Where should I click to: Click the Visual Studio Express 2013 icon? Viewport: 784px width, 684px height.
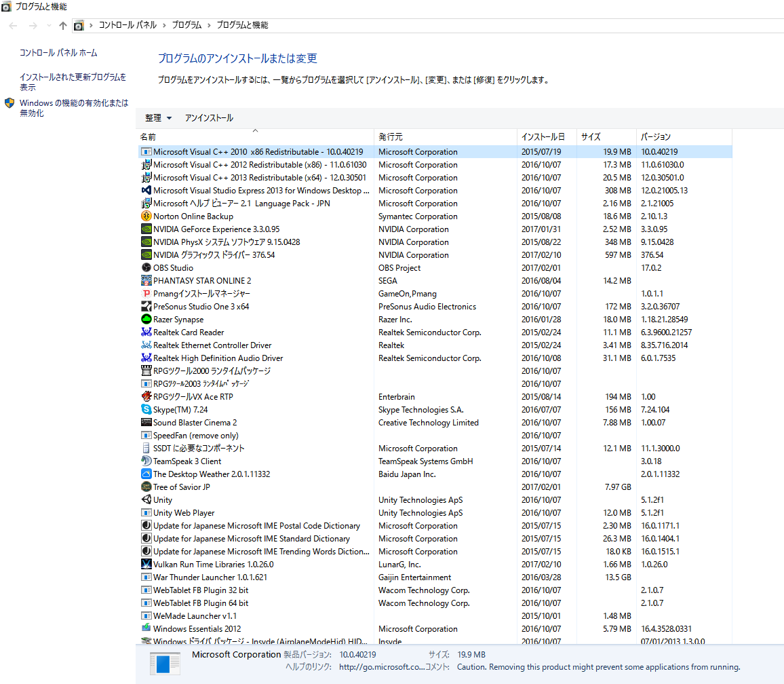click(146, 190)
